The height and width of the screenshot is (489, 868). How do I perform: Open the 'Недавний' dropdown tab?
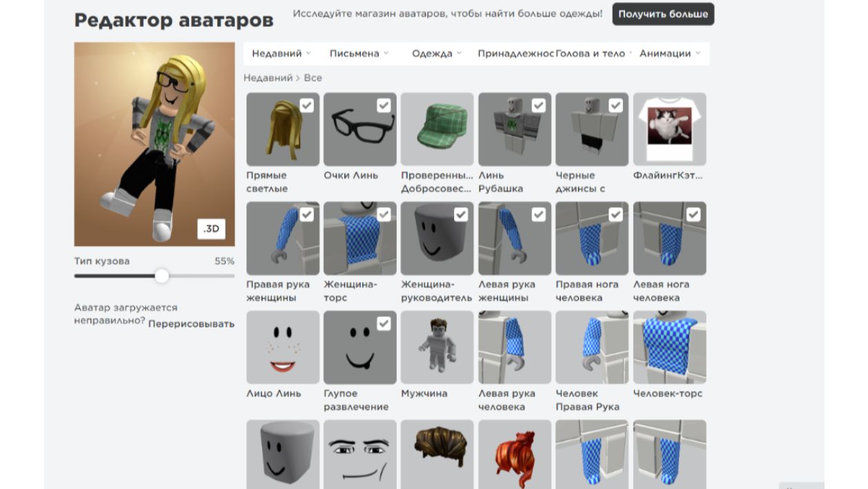282,53
